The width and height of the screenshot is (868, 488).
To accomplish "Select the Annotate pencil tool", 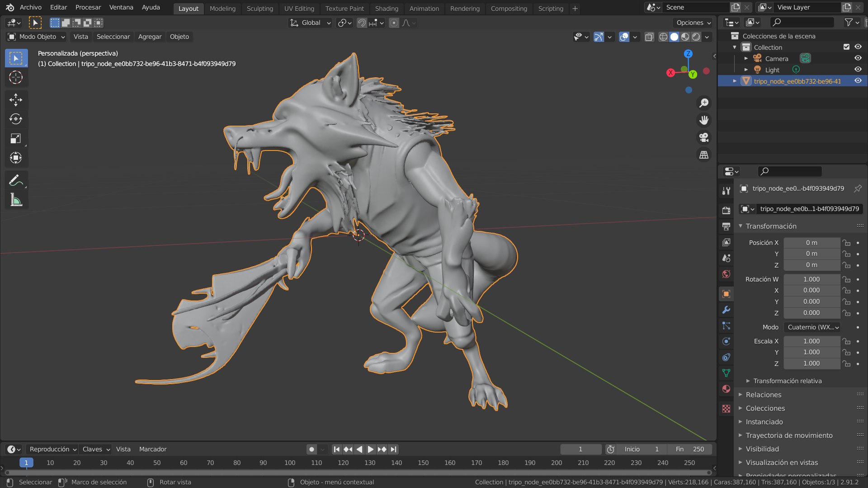I will 16,180.
